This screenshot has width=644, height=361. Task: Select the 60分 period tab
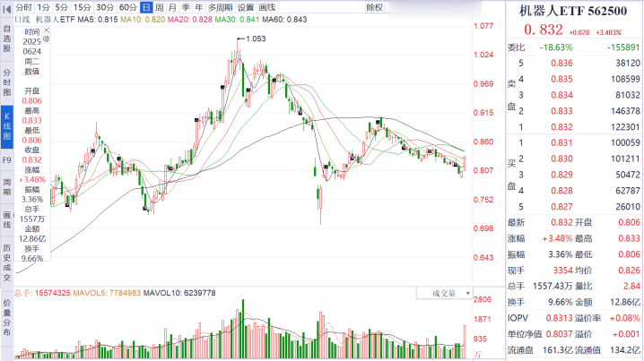point(127,7)
